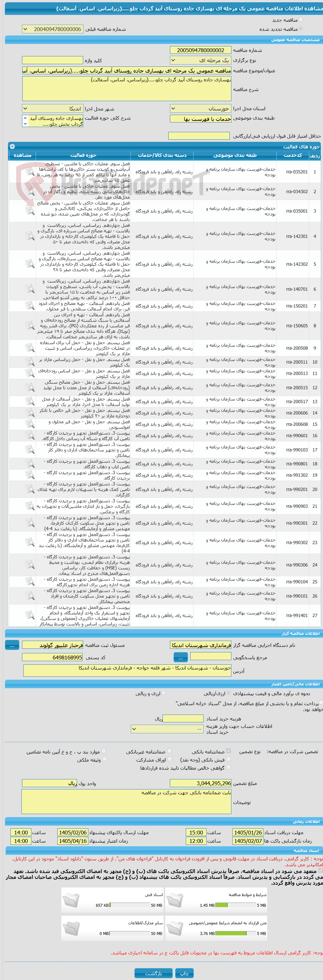Open view icon for row rra-200606

tap(30, 413)
